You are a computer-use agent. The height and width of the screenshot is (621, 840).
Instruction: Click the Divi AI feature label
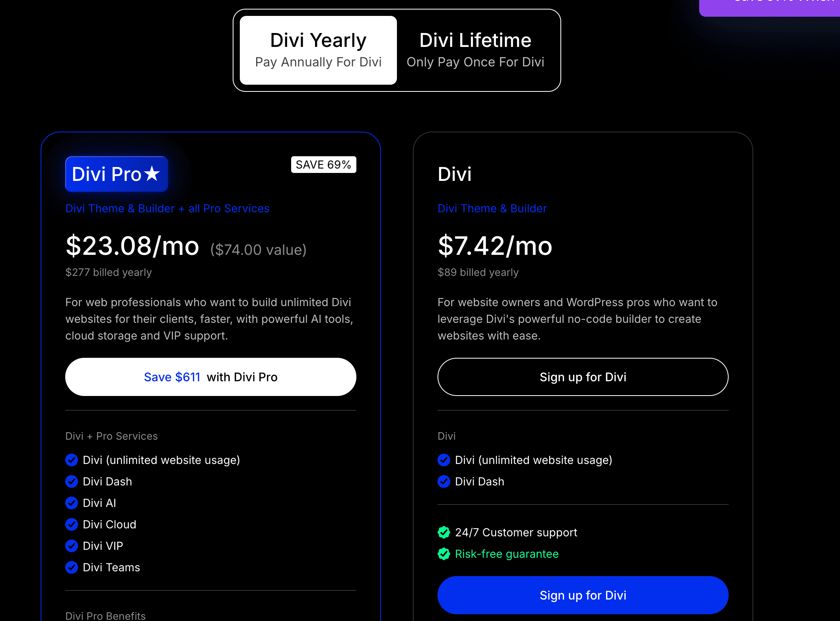click(x=99, y=503)
